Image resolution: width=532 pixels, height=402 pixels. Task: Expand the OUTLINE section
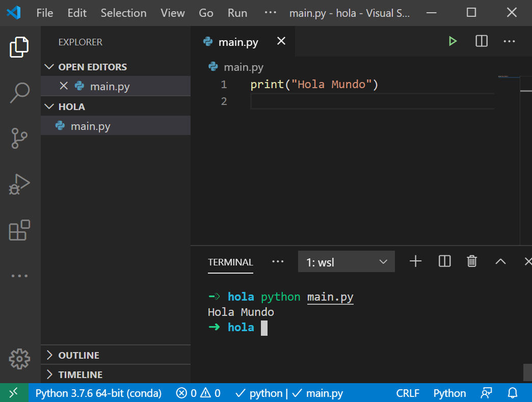click(116, 355)
